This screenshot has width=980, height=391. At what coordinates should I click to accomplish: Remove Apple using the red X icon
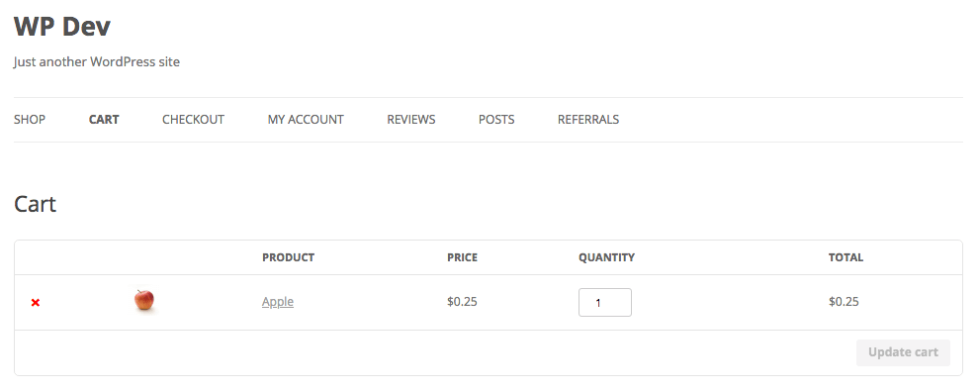coord(36,303)
